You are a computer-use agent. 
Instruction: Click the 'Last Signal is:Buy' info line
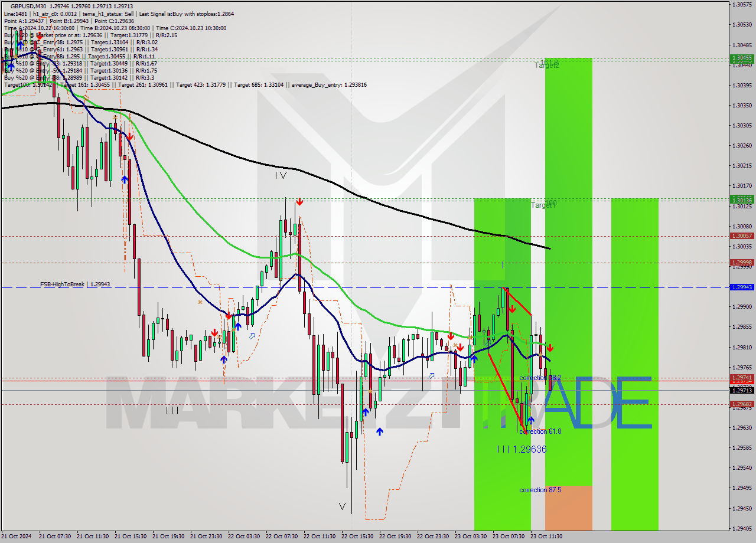(119, 14)
